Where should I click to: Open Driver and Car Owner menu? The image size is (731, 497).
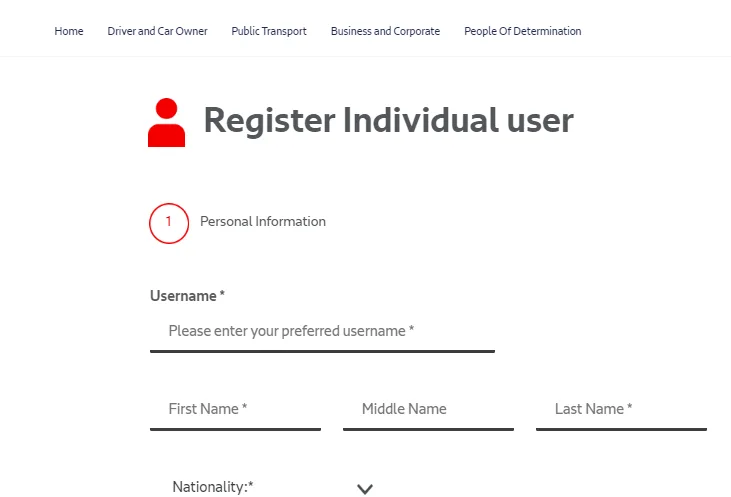[x=157, y=31]
